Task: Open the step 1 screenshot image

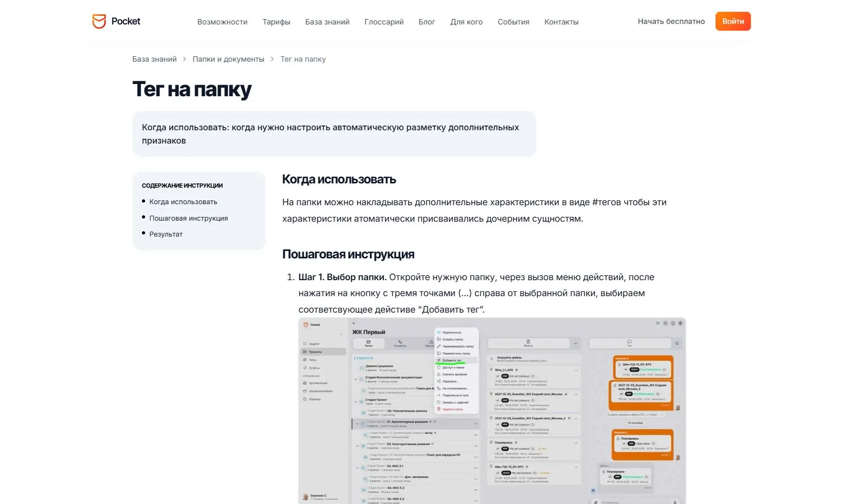Action: [492, 411]
